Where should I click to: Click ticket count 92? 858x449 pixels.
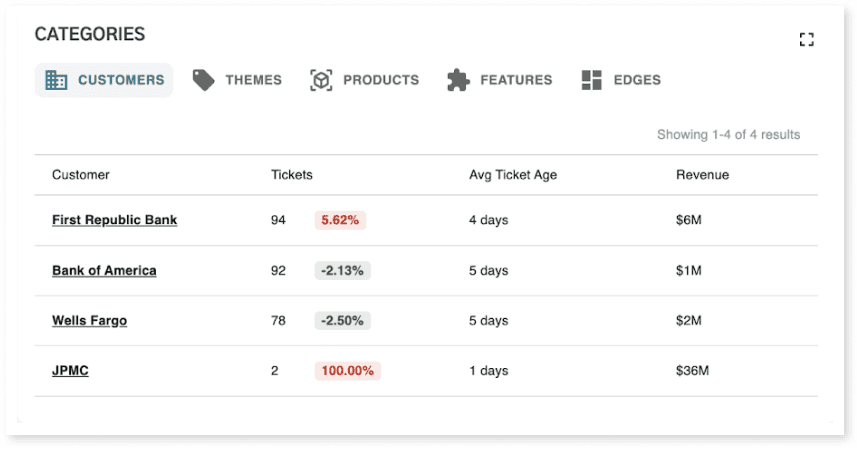click(x=278, y=271)
